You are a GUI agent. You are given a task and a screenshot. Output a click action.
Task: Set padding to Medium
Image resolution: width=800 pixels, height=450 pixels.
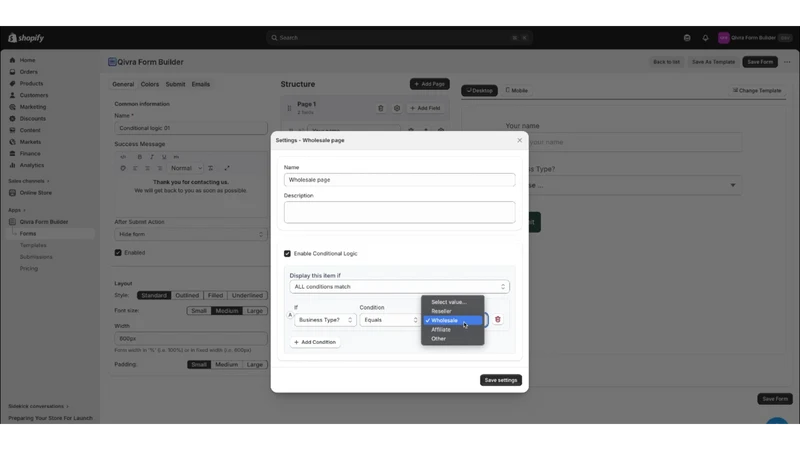[x=227, y=365]
